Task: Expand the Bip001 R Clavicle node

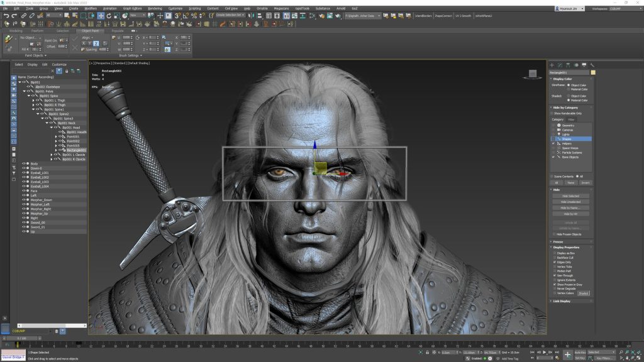Action: [52, 159]
